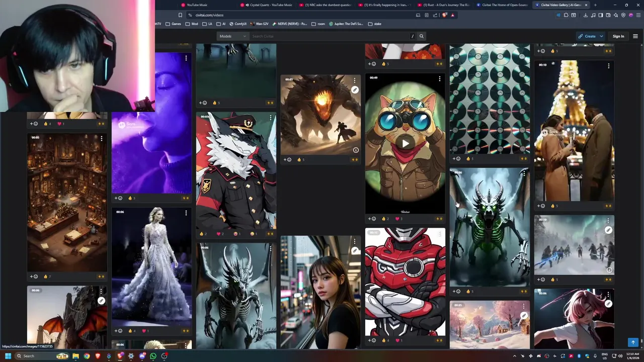This screenshot has width=644, height=362.
Task: Click the remix icon on the winter cottage video
Action: point(524,316)
